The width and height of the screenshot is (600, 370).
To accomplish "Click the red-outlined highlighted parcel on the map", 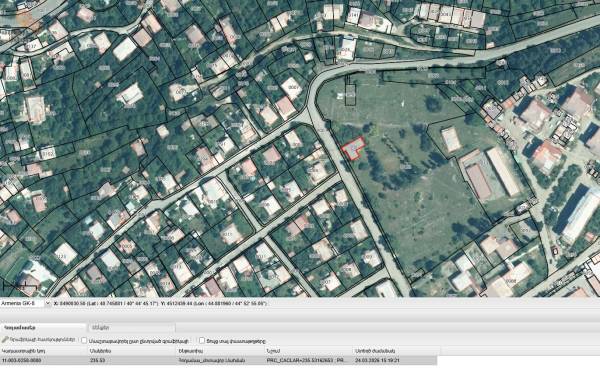I will tap(353, 148).
